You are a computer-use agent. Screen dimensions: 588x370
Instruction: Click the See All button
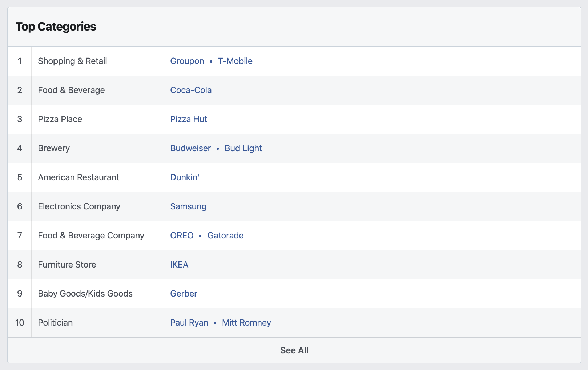[294, 350]
